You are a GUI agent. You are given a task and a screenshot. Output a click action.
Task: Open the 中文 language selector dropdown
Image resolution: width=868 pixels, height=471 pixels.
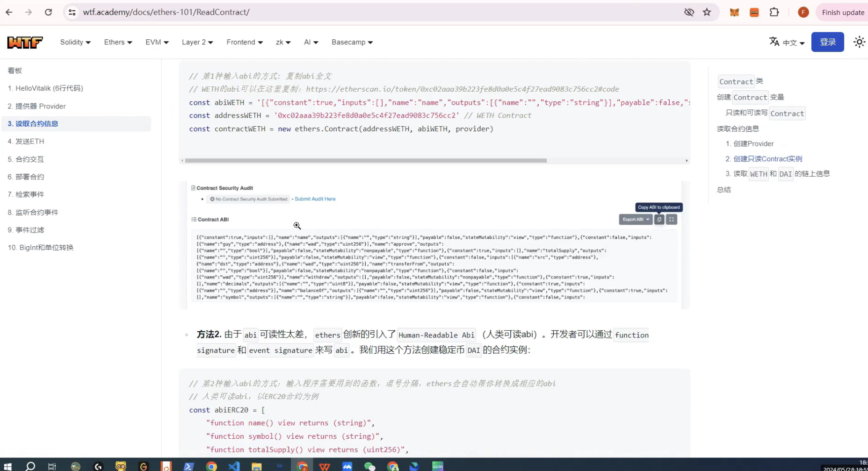[787, 43]
